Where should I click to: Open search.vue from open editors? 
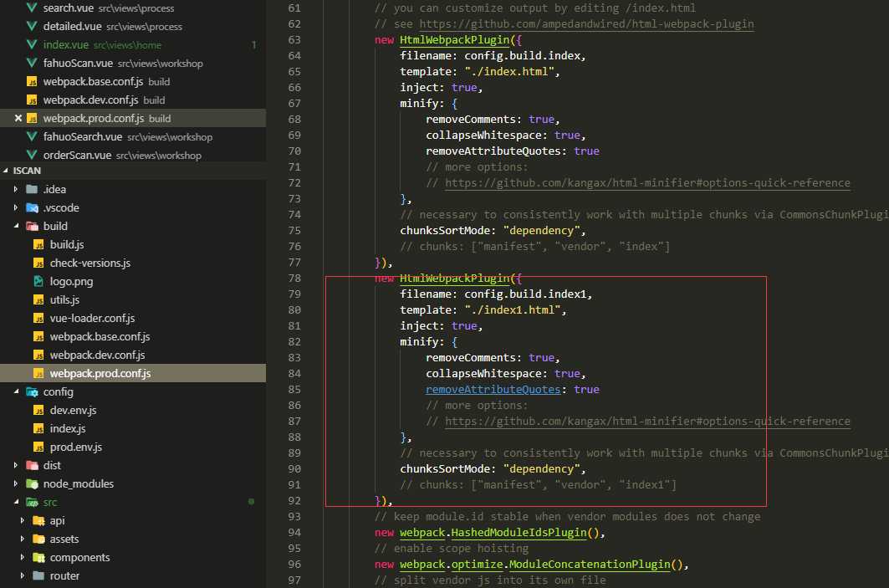coord(133,8)
